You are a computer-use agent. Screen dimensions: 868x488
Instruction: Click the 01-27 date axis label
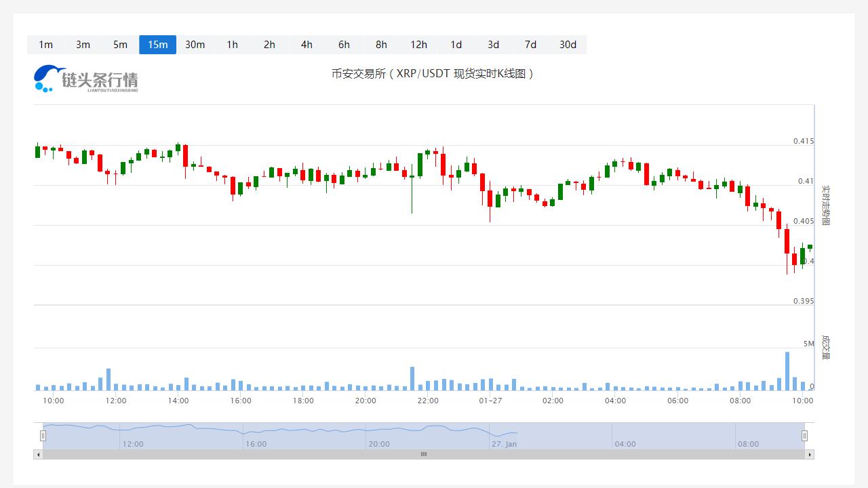[490, 401]
